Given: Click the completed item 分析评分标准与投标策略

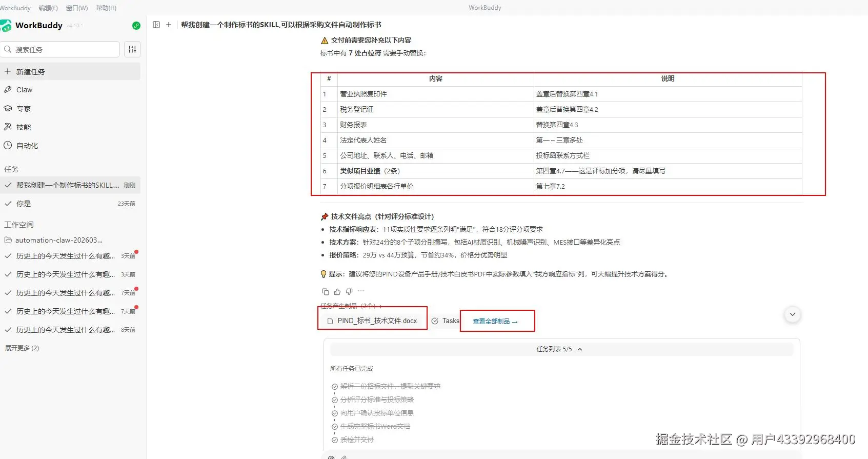Looking at the screenshot, I should [377, 400].
